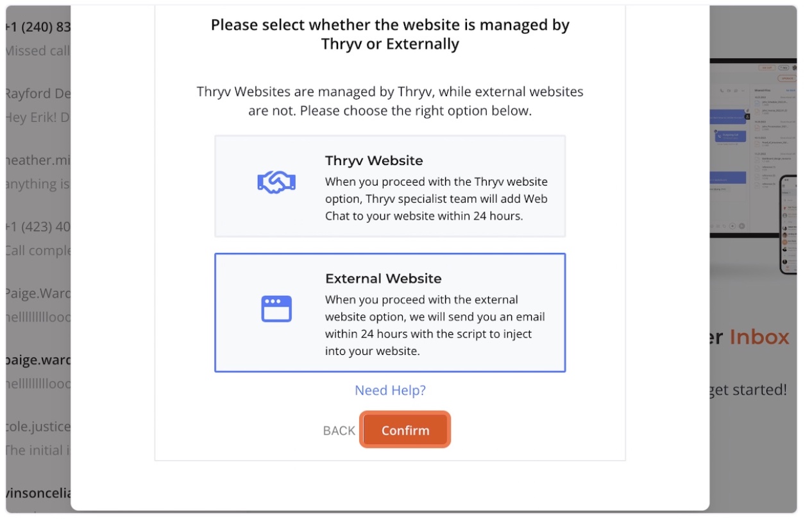This screenshot has width=812, height=525.
Task: Click the orange Inbox heading text
Action: 759,337
